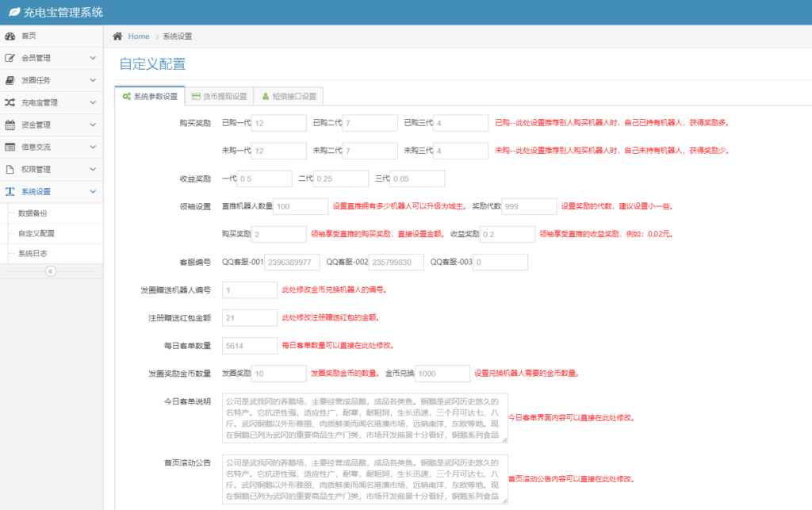Click the text icon beside 系统设置
This screenshot has height=510, width=812.
pyautogui.click(x=10, y=192)
